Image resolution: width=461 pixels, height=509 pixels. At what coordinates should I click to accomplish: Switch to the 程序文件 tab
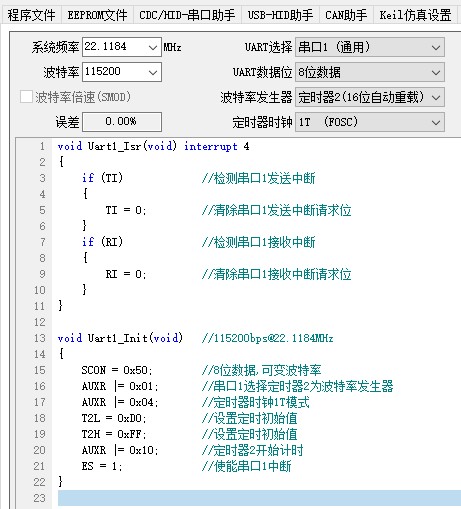[x=31, y=15]
